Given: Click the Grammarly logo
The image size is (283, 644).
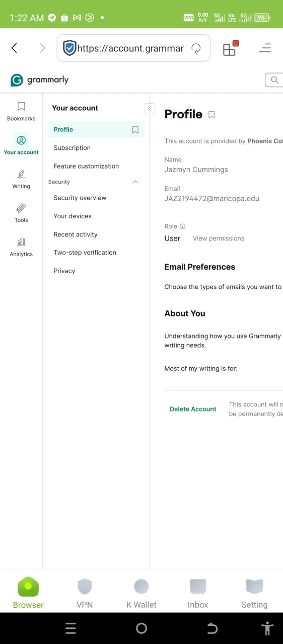Looking at the screenshot, I should [x=39, y=80].
